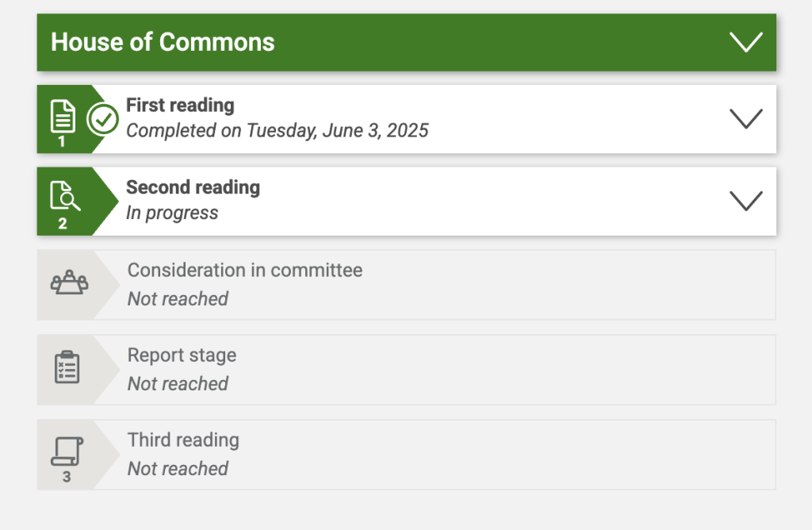The width and height of the screenshot is (812, 530).
Task: Click the Report stage clipboard icon
Action: 67,367
